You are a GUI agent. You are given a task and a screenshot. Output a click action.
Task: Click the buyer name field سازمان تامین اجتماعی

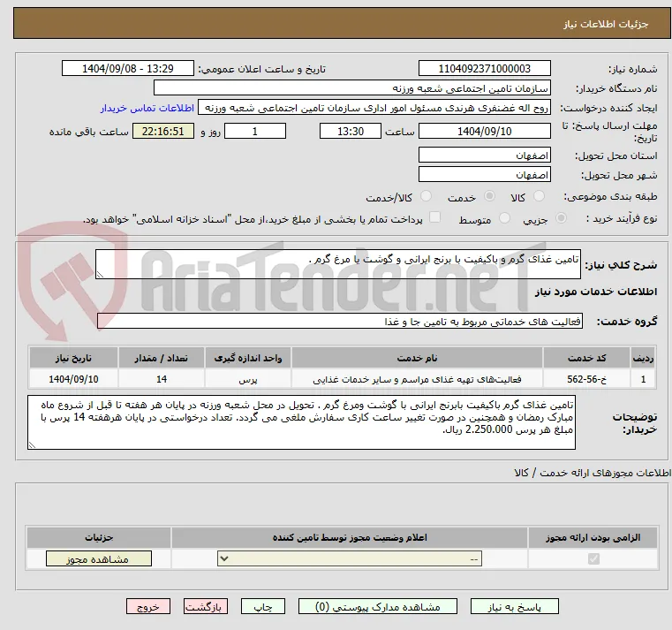pos(351,87)
